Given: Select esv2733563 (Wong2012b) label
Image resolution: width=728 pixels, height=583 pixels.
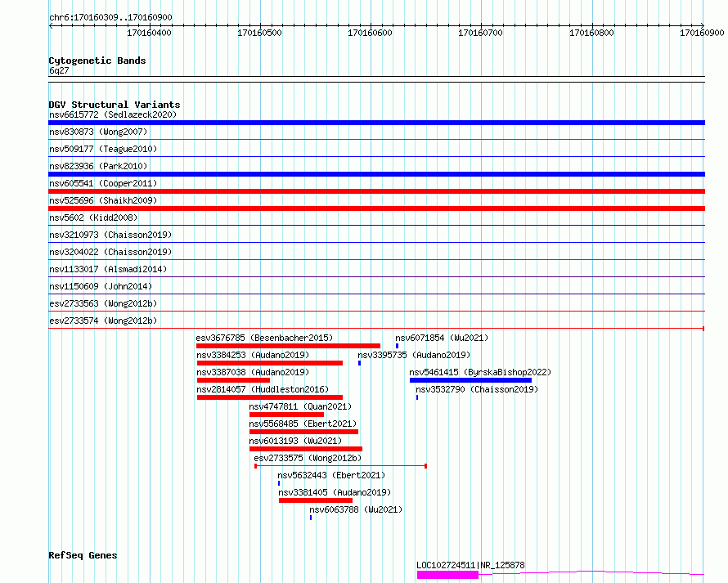Looking at the screenshot, I should tap(103, 303).
